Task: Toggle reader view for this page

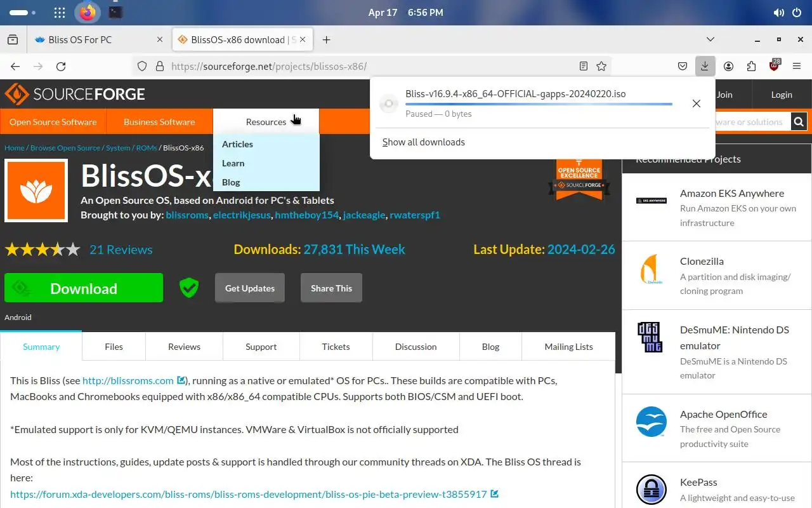Action: tap(584, 66)
